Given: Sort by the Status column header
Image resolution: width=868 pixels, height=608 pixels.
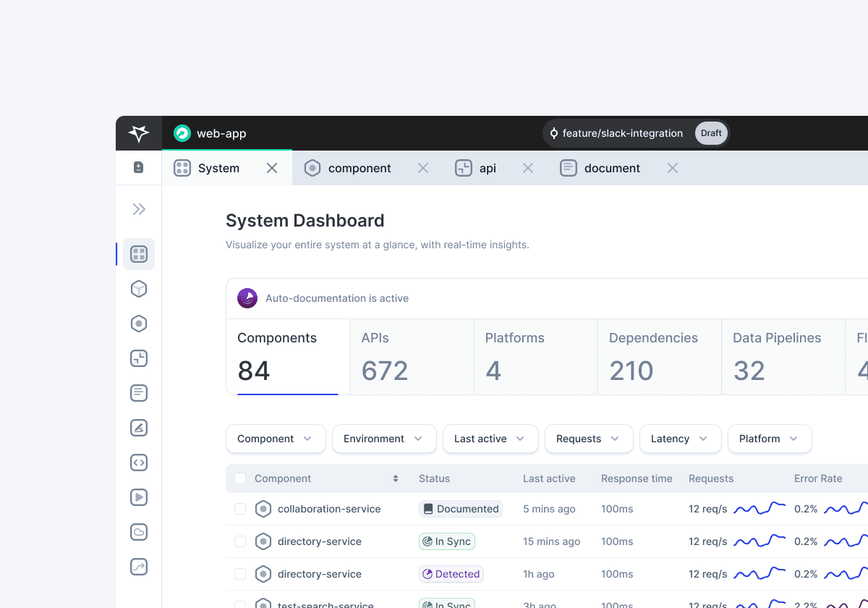Looking at the screenshot, I should pos(434,478).
